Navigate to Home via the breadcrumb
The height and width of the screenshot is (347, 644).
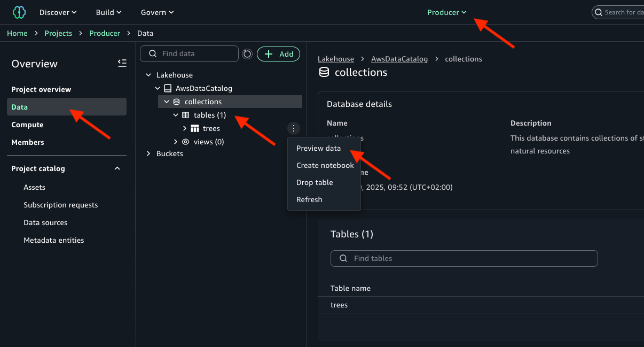pos(17,33)
